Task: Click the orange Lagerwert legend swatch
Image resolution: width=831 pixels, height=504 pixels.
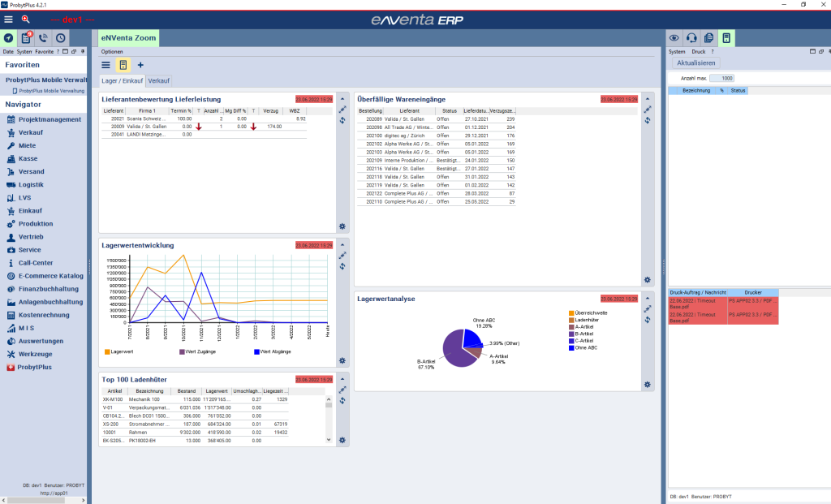Action: (x=107, y=351)
